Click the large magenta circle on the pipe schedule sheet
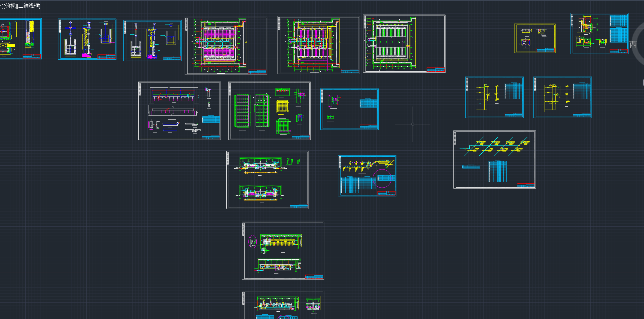The width and height of the screenshot is (644, 319). [x=382, y=178]
